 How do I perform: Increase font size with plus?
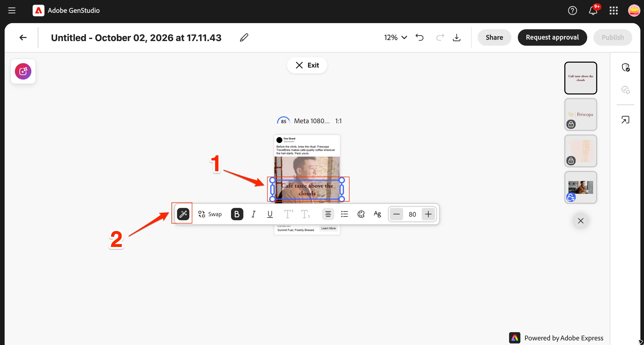click(428, 214)
